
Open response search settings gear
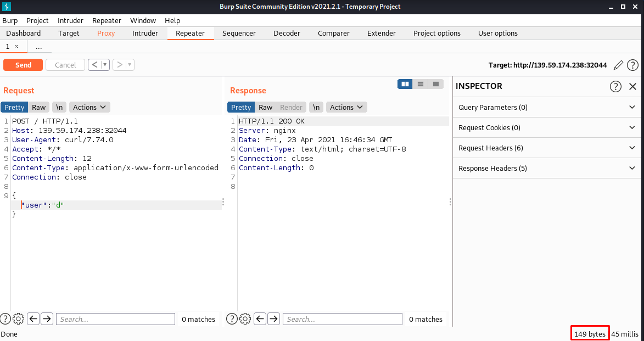pos(245,319)
